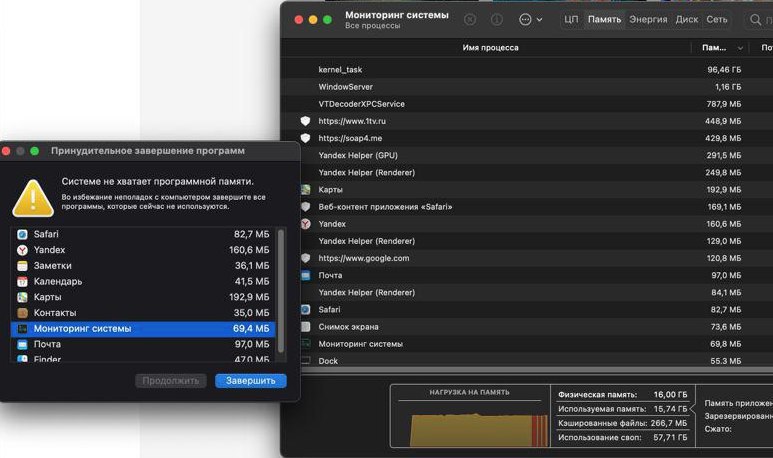Click Почта icon in Activity Monitor process list
This screenshot has height=458, width=773.
tap(305, 275)
